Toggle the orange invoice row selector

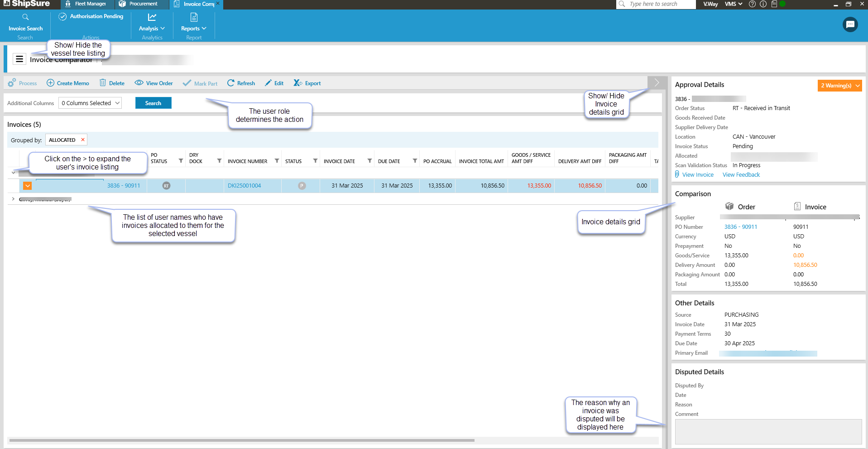[28, 186]
